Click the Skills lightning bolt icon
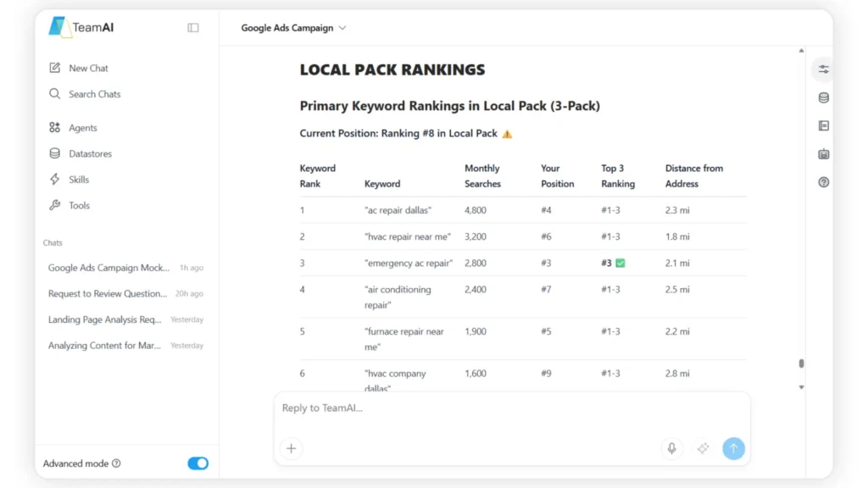The width and height of the screenshot is (868, 488). coord(54,180)
